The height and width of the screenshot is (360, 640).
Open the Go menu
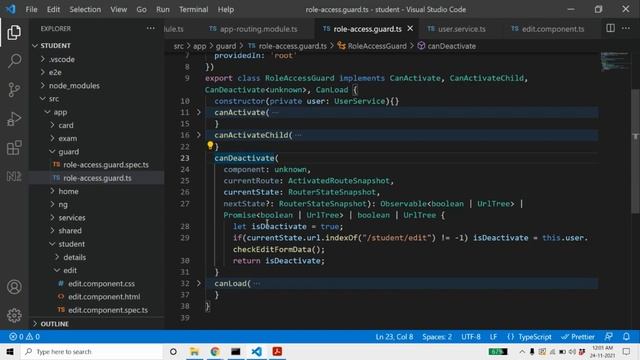pos(141,9)
